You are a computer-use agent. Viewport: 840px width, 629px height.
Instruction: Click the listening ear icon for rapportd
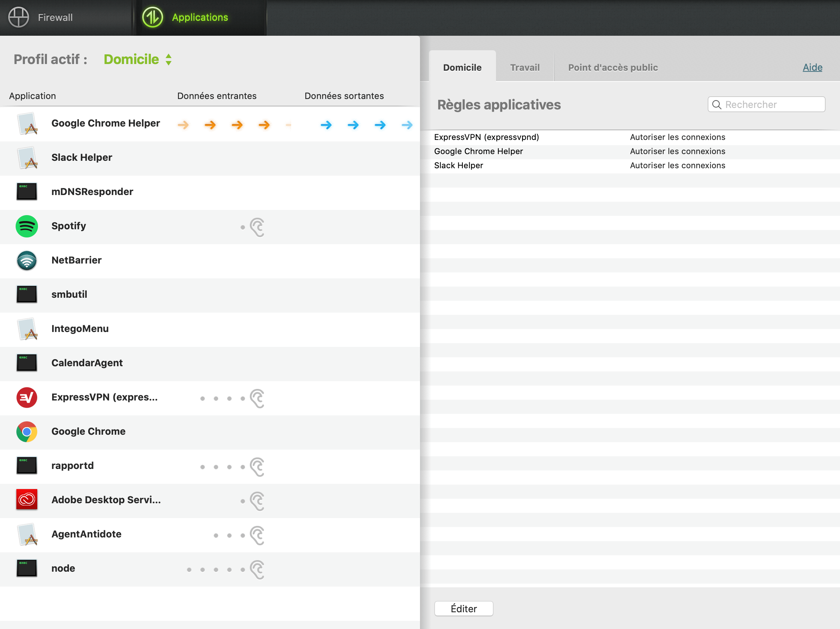pos(257,467)
